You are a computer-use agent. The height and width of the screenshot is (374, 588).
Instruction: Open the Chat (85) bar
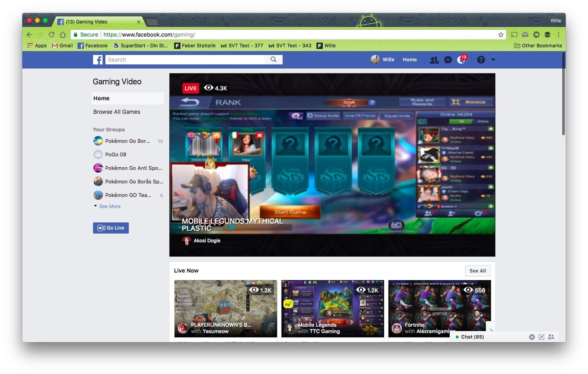click(505, 337)
